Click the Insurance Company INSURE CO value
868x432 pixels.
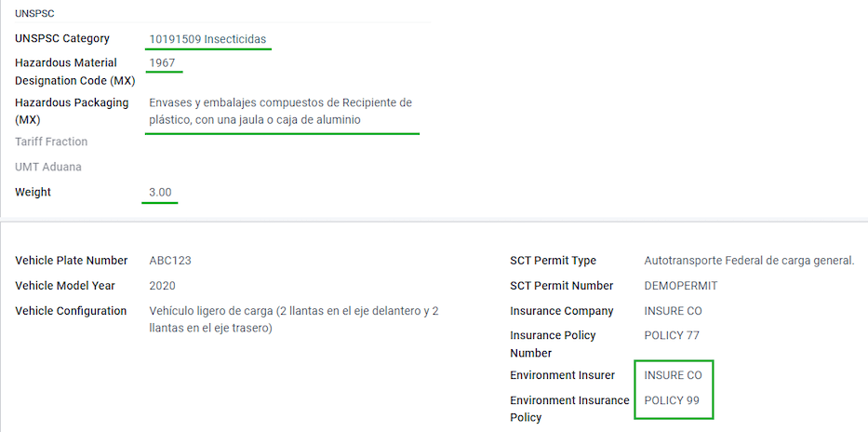[674, 311]
